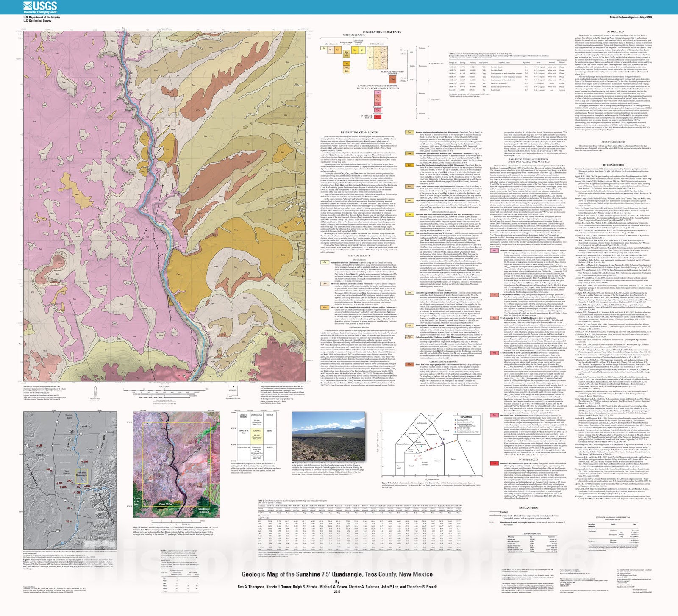This screenshot has width=678, height=616.
Task: Click the Rhyolite field in the classification diagram
Action: [468, 441]
